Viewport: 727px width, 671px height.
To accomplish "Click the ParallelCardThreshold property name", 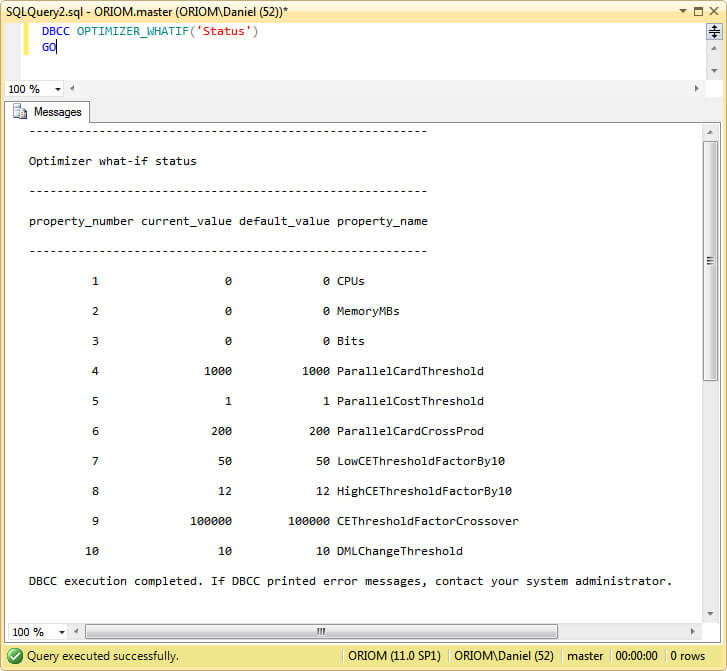I will [410, 371].
